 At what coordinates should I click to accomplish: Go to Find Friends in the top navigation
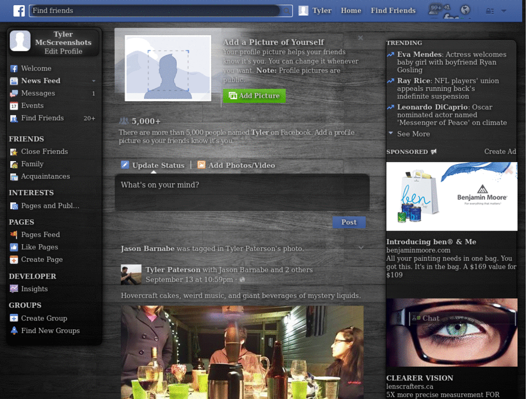393,10
